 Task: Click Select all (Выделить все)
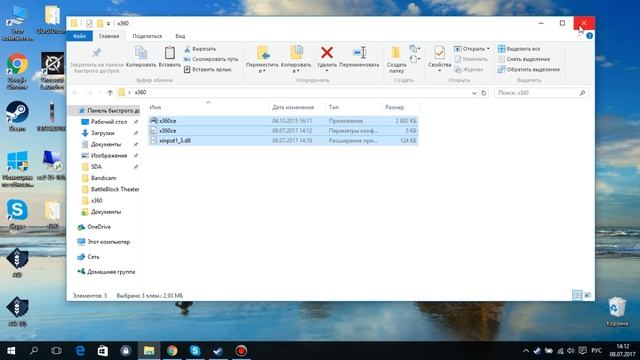(519, 49)
